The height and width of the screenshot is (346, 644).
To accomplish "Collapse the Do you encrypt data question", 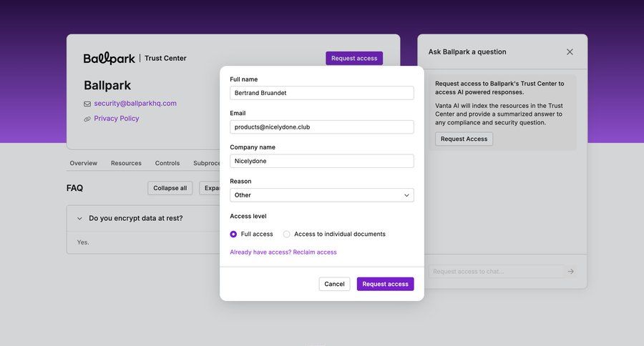I will (x=79, y=218).
